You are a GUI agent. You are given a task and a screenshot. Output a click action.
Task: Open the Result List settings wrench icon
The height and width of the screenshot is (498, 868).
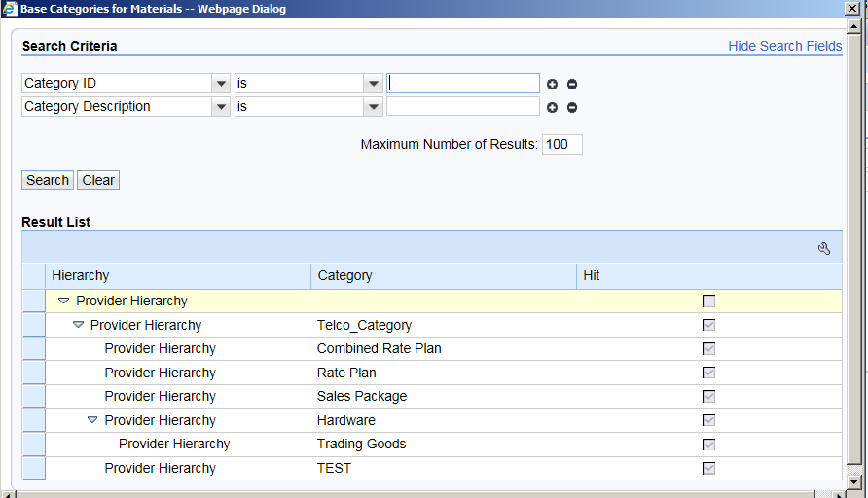824,249
